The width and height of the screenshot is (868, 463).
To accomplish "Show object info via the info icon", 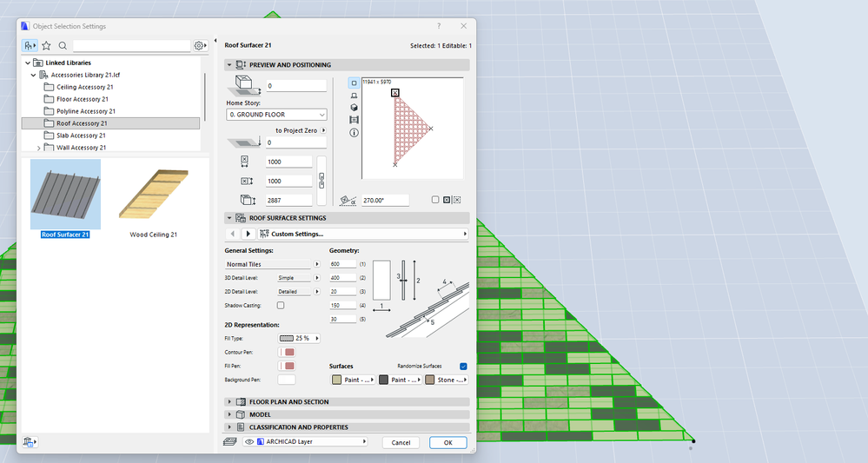I will point(354,132).
